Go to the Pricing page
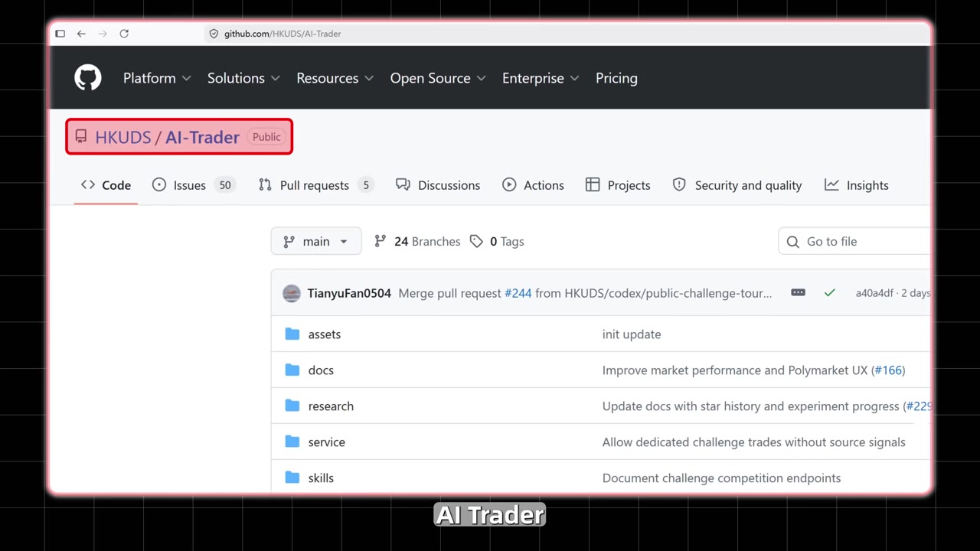Image resolution: width=980 pixels, height=551 pixels. point(616,78)
